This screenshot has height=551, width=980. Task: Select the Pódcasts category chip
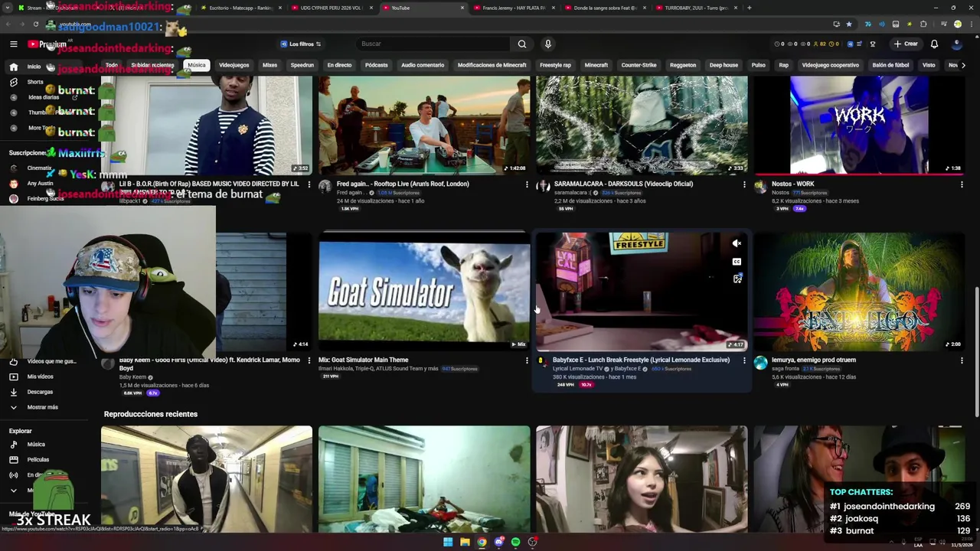[376, 65]
